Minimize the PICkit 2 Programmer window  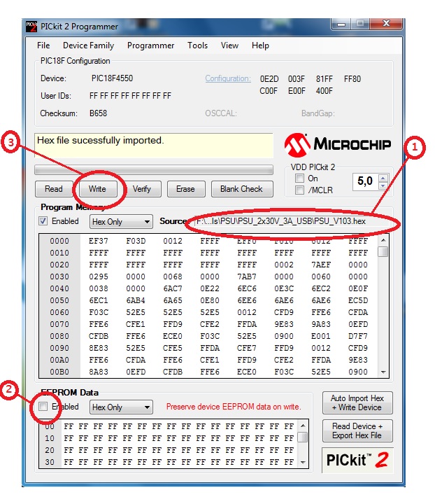click(x=341, y=24)
